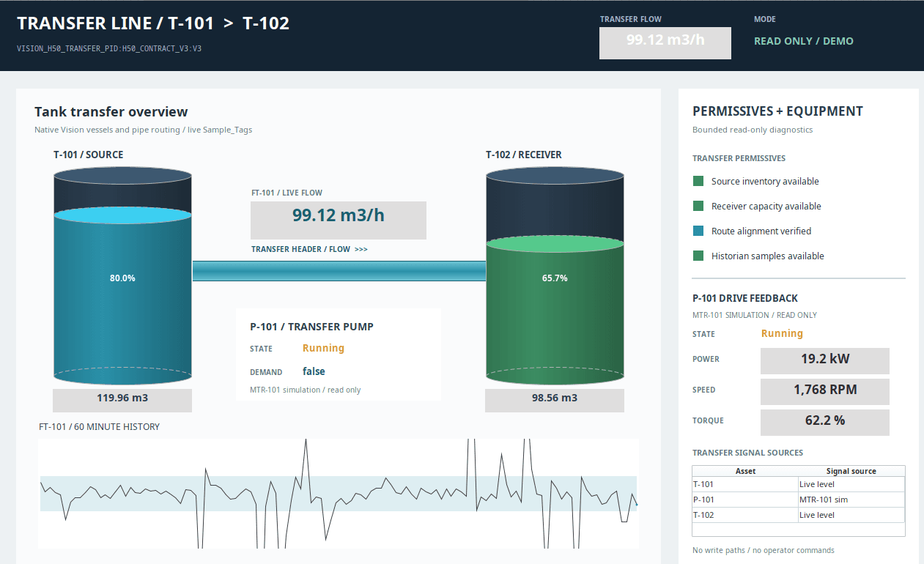The height and width of the screenshot is (564, 924).
Task: Click the T-102 volume readout 98.56 m3
Action: [555, 400]
